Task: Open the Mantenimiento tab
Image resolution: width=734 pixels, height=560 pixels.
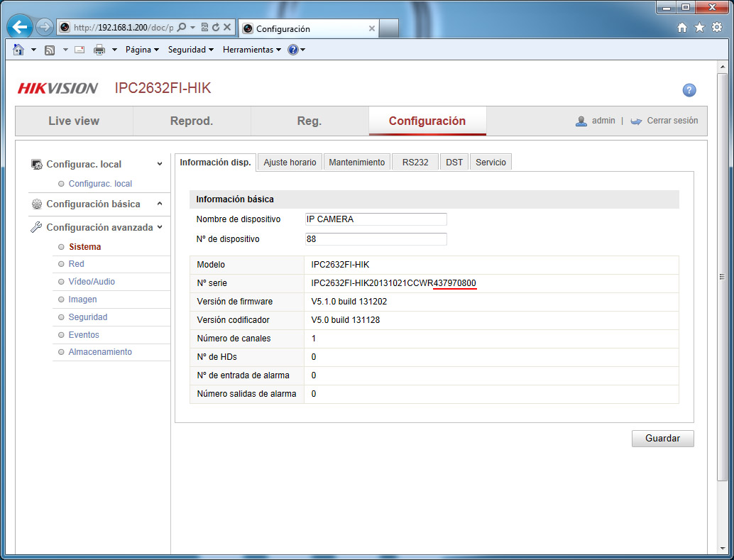Action: [356, 163]
